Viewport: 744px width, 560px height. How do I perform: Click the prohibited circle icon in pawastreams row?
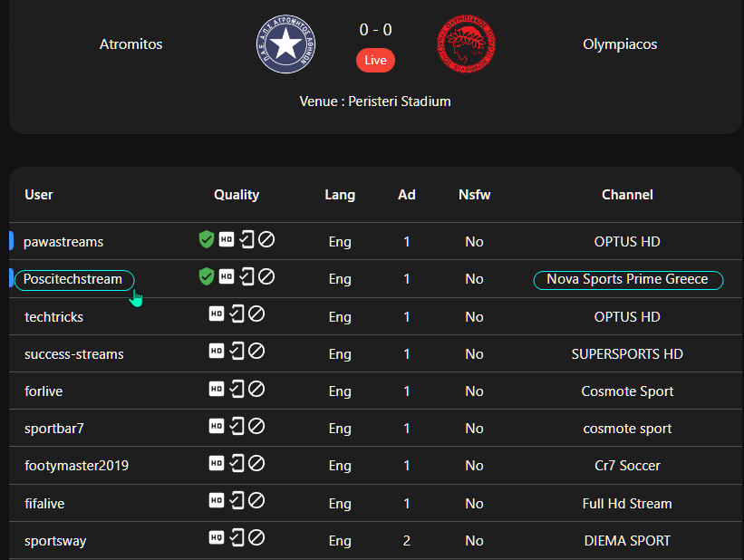[x=266, y=239]
